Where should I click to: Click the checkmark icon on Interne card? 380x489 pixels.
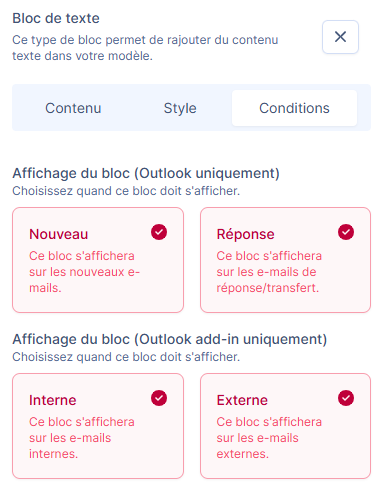pyautogui.click(x=159, y=398)
